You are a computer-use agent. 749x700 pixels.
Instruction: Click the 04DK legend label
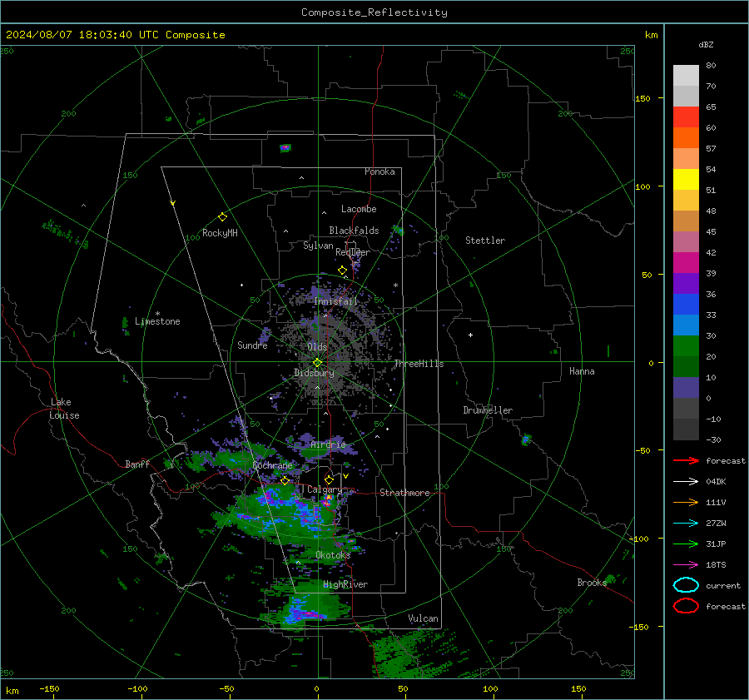[x=716, y=482]
